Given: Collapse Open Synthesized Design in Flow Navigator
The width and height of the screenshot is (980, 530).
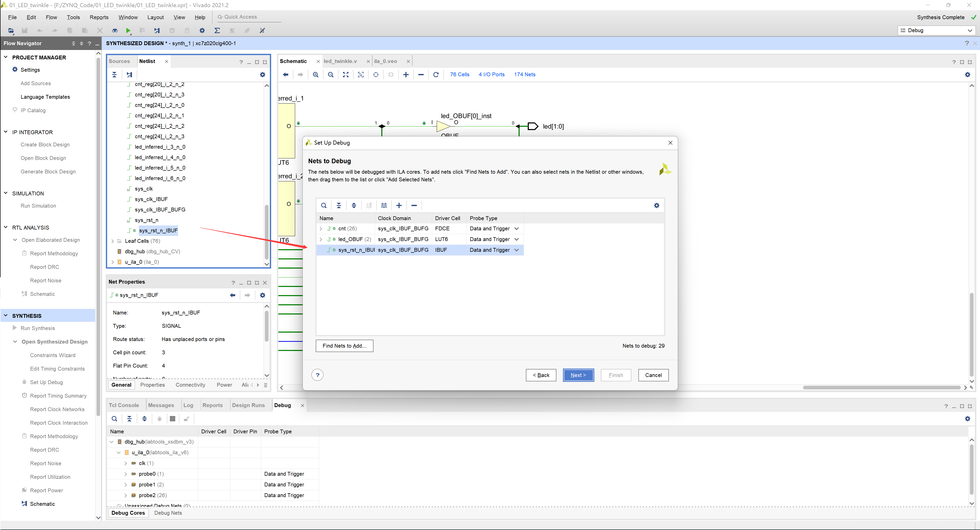Looking at the screenshot, I should click(15, 342).
